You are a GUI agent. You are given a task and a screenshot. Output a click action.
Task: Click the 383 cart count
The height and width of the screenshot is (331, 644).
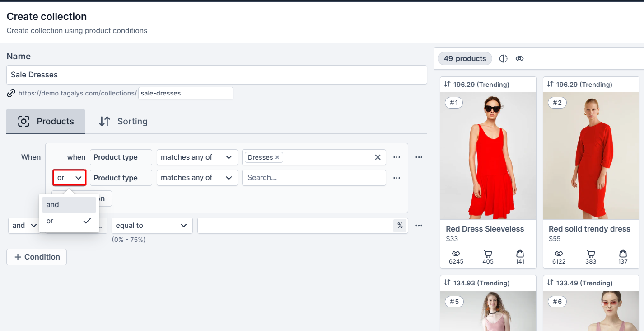coord(591,261)
